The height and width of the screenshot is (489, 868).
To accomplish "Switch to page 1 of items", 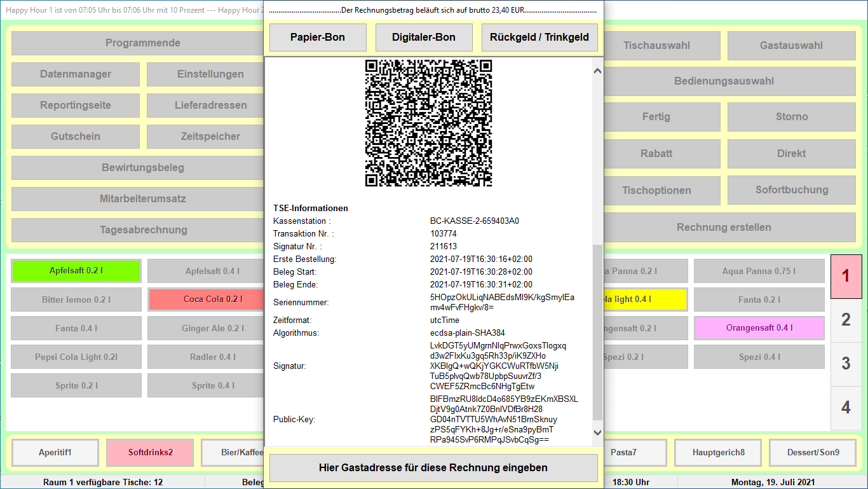I will point(846,277).
